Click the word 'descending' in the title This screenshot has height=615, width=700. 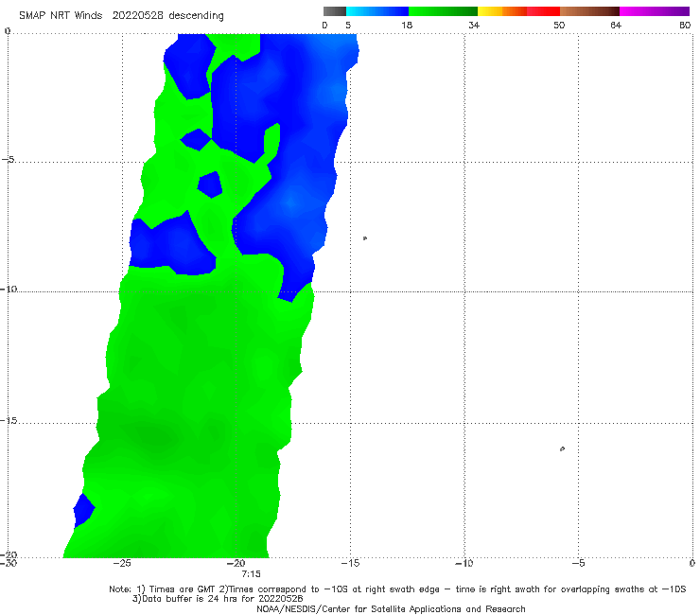[x=197, y=16]
